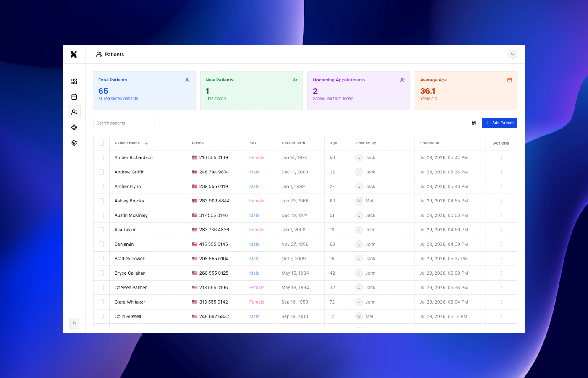This screenshot has height=378, width=588.
Task: Click the IN badge at sidebar bottom
Action: point(74,323)
